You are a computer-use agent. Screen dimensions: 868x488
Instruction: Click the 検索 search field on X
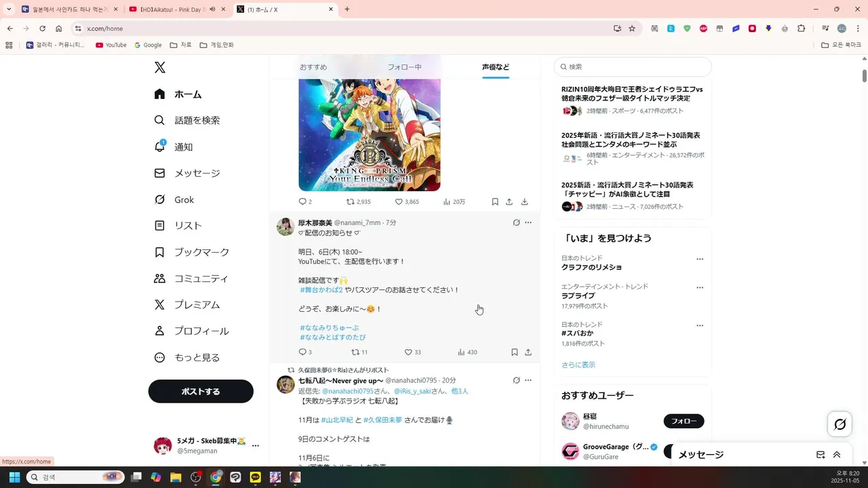[633, 67]
